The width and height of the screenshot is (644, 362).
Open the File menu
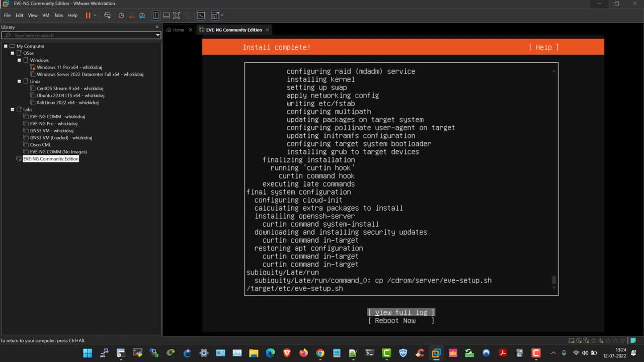7,16
